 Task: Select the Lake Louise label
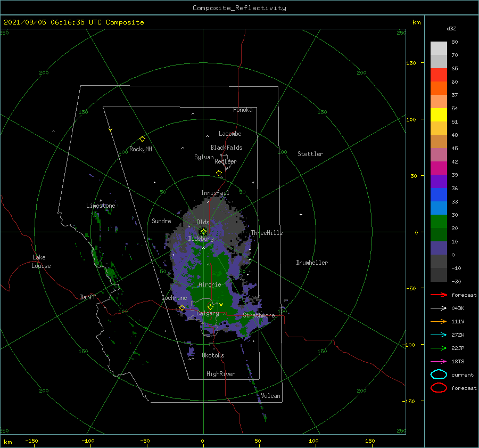tap(41, 262)
